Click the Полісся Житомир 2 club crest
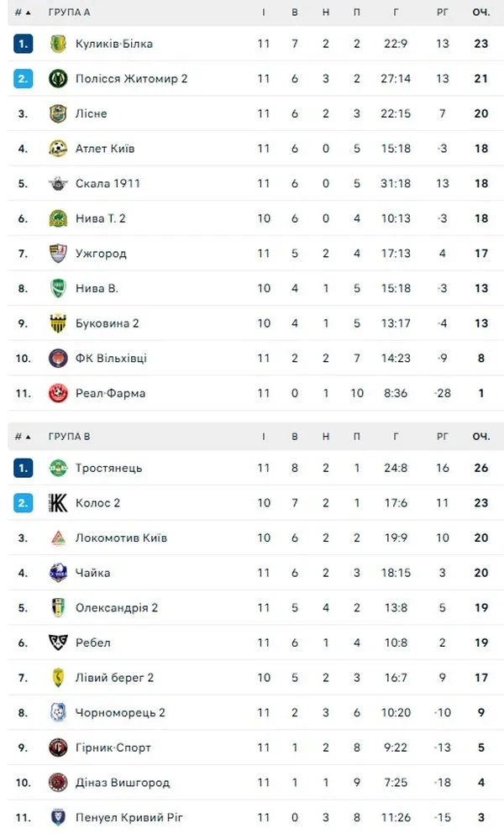The image size is (504, 834). [x=57, y=79]
